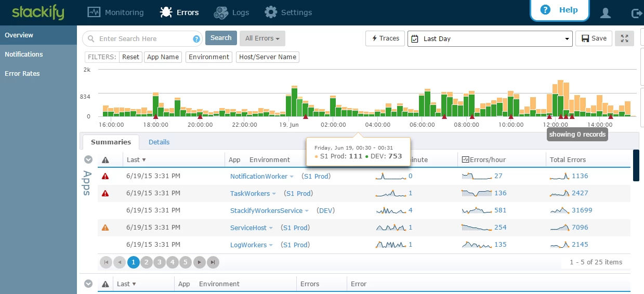Open the Errors section

click(179, 12)
